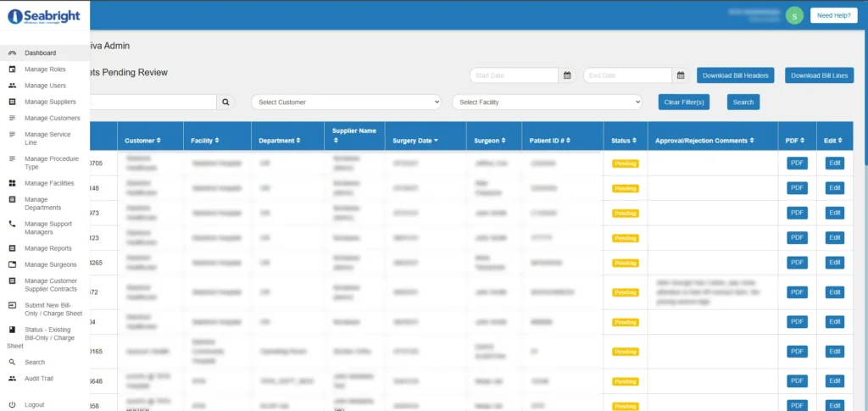This screenshot has width=868, height=411.
Task: Click Download Bill Headers button
Action: [x=735, y=75]
